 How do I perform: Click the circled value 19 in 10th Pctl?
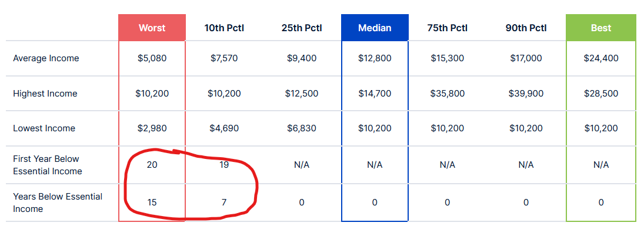tap(224, 165)
